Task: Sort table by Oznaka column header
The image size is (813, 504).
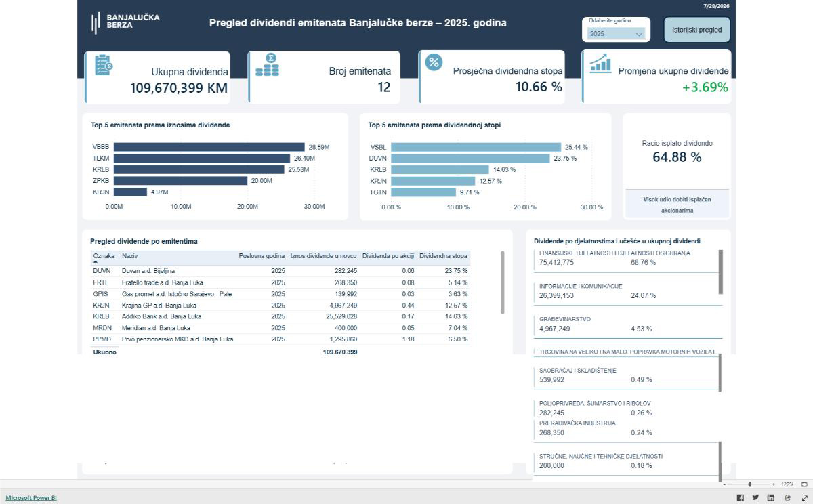Action: [104, 256]
